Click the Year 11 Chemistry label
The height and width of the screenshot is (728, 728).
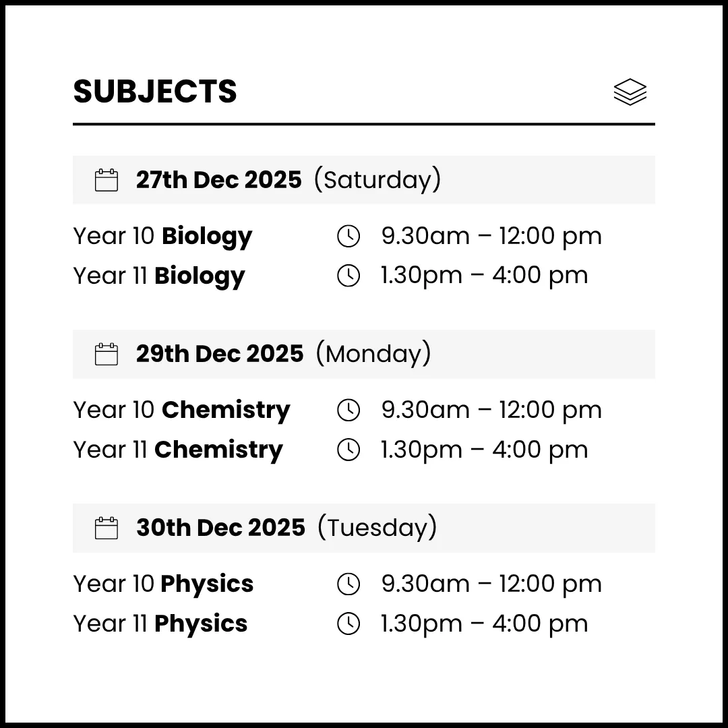178,450
